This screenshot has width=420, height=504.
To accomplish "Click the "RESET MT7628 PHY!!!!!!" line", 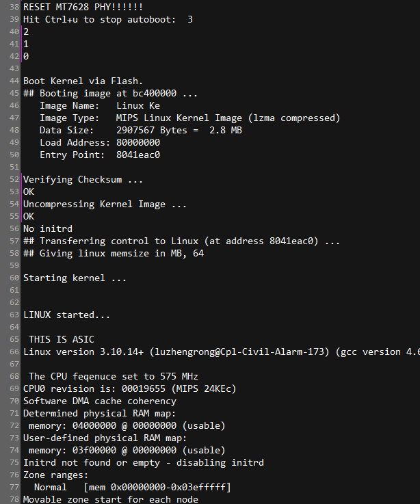I will click(83, 7).
